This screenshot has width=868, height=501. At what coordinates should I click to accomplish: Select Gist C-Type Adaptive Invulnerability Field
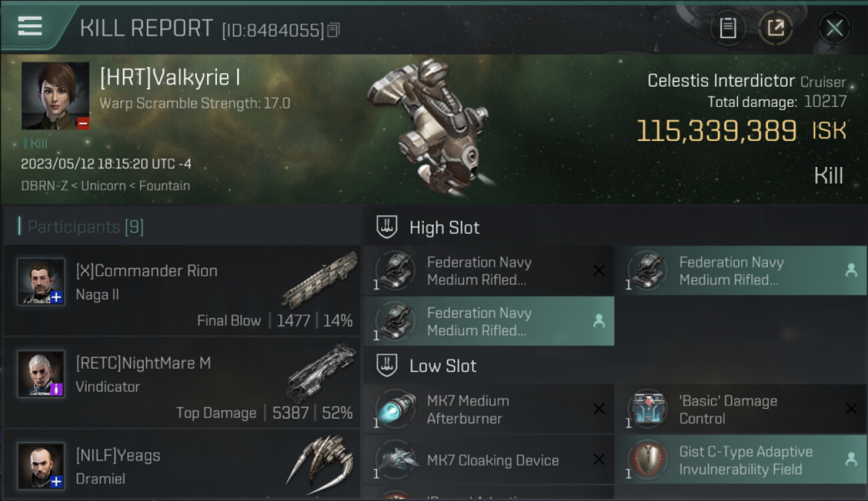[741, 460]
